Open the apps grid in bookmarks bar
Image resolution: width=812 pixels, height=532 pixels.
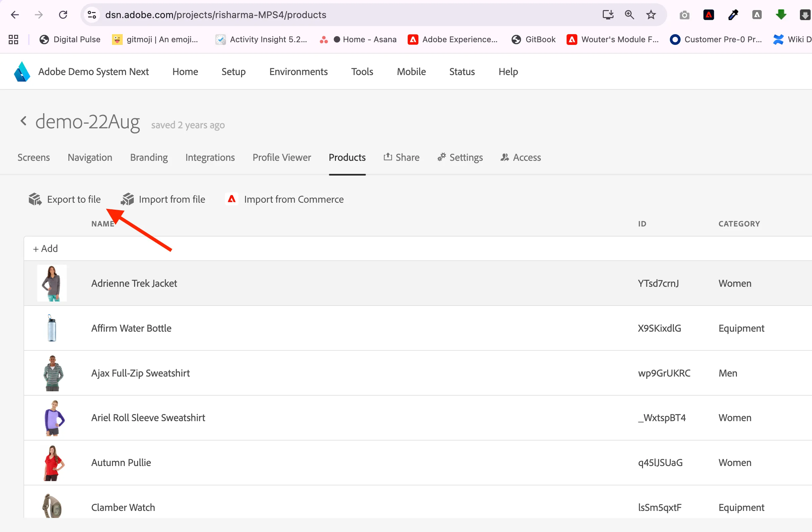13,40
